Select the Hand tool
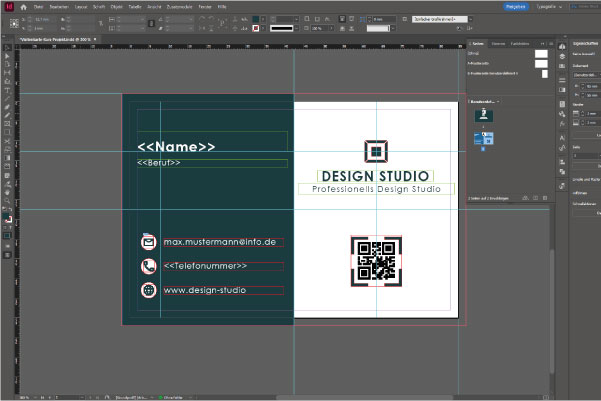 7,192
